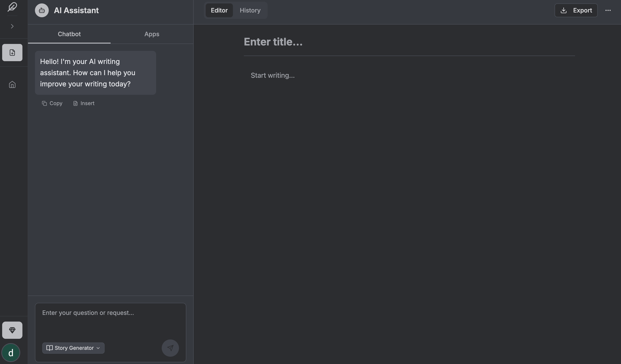Open the diamond upgrade icon in sidebar
The image size is (621, 364).
[x=12, y=330]
